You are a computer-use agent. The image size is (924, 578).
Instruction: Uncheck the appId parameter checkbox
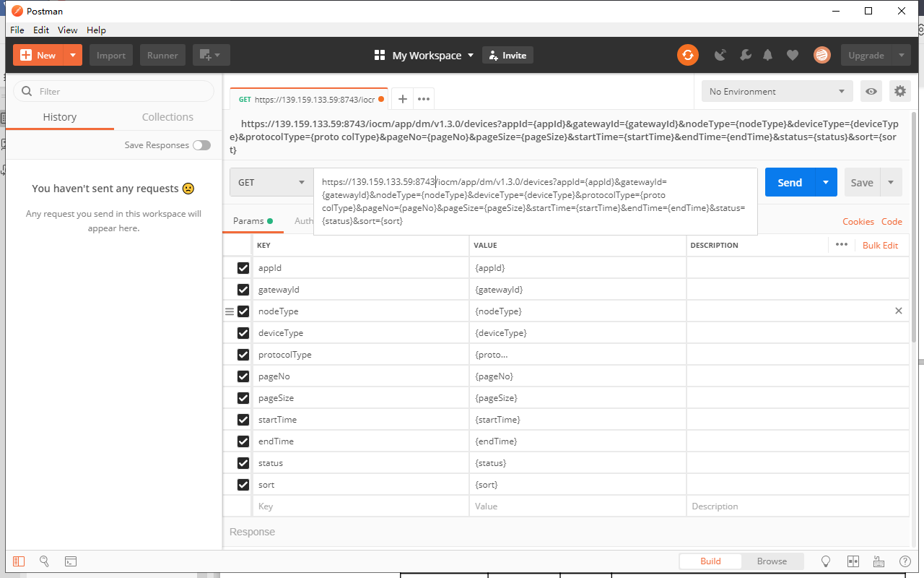(x=243, y=268)
